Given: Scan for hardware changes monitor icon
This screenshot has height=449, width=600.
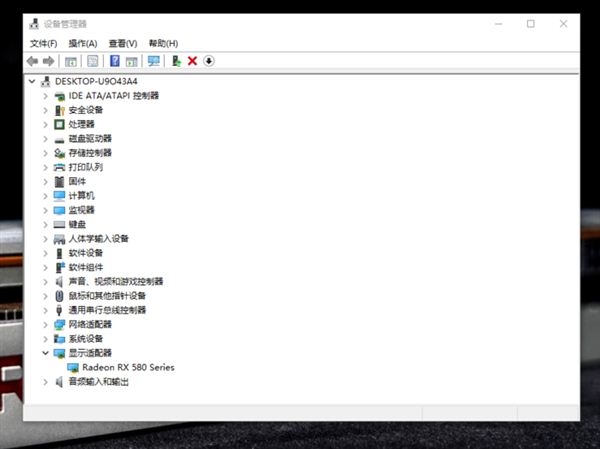Looking at the screenshot, I should point(154,61).
